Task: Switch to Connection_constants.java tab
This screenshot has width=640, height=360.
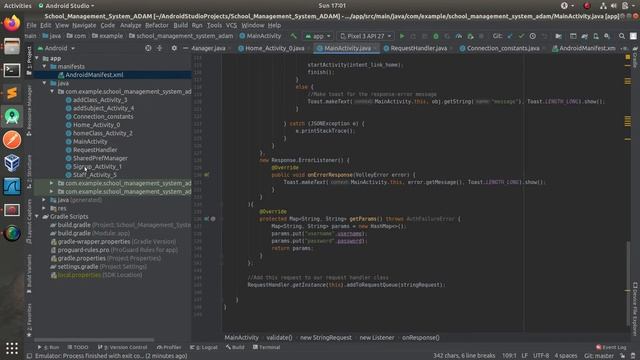Action: (x=503, y=48)
